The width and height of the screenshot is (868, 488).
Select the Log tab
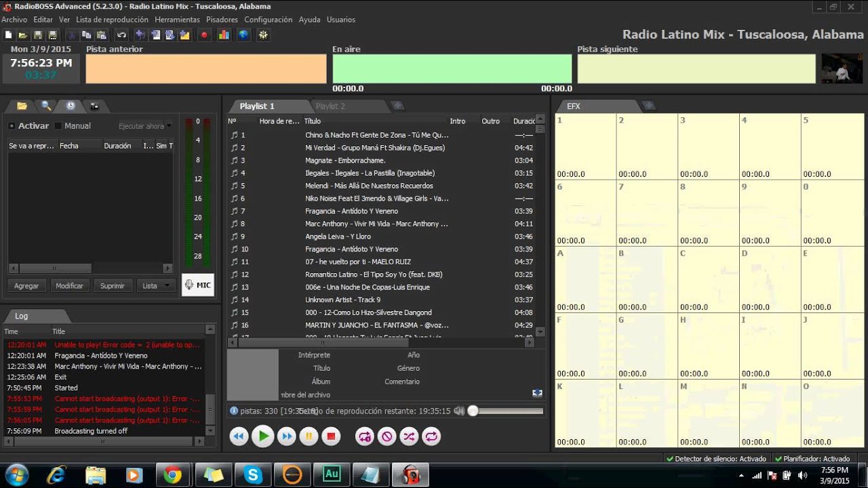pos(22,316)
